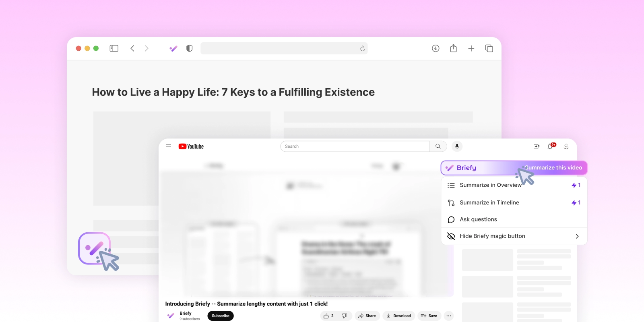Choose Ask questions

click(514, 219)
